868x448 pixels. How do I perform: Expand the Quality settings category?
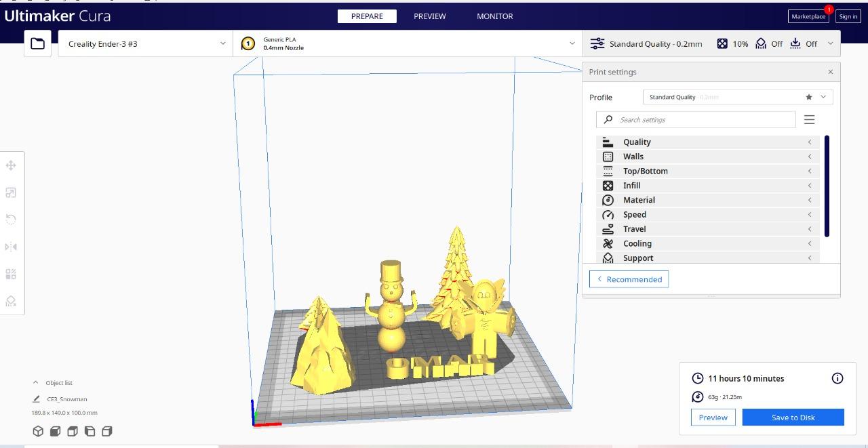tap(708, 142)
